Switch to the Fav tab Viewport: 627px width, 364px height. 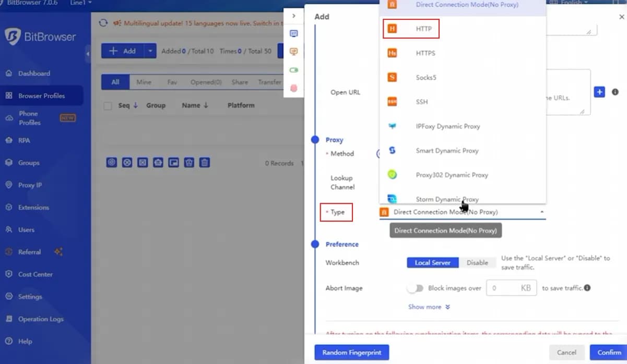click(x=172, y=82)
